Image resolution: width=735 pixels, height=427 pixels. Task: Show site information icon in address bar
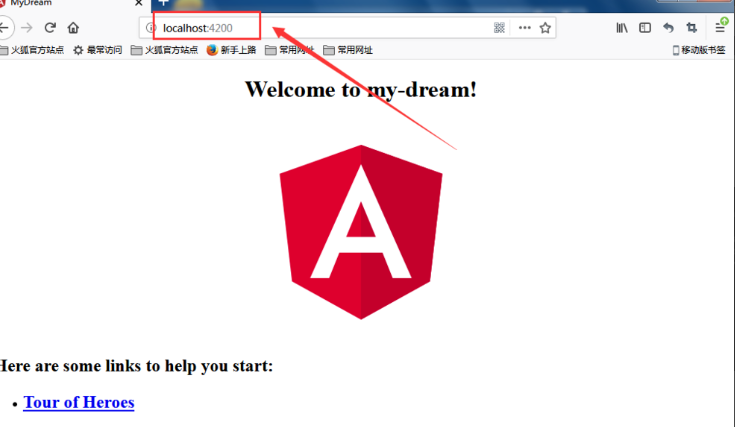click(150, 28)
